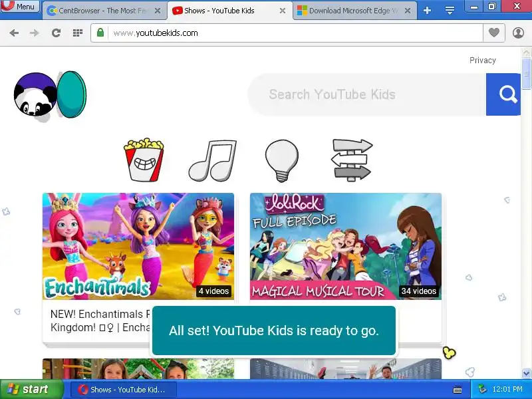Click the NEW! Enchantimals video title
The image size is (532, 399).
pyautogui.click(x=101, y=321)
